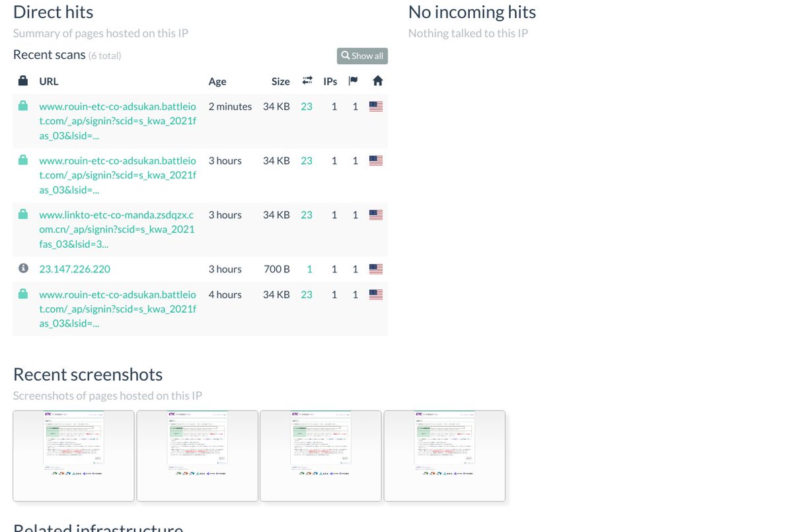Image resolution: width=793 pixels, height=532 pixels.
Task: Click request count 23 in linkto row
Action: [x=307, y=215]
